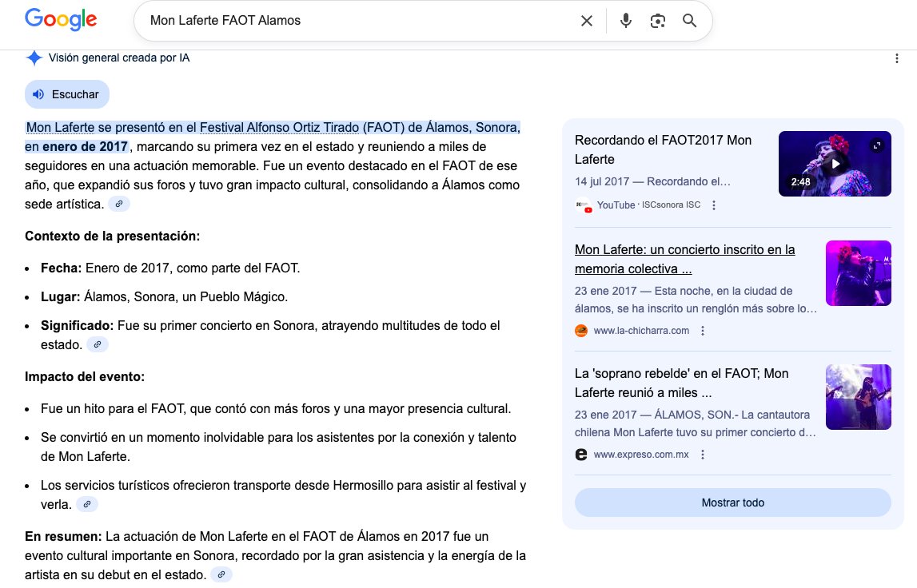Open source link icon after 'estado.' bullet

pyautogui.click(x=98, y=344)
